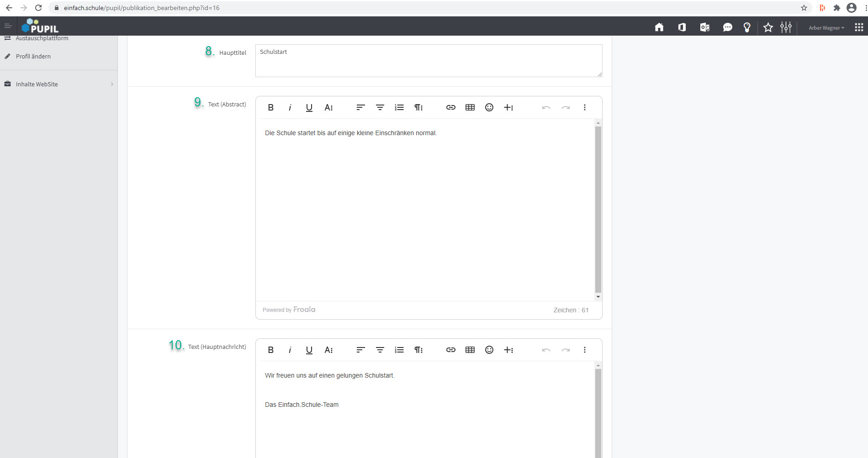868x458 pixels.
Task: Toggle Bold in the Hauptnachricht editor toolbar
Action: click(x=271, y=350)
